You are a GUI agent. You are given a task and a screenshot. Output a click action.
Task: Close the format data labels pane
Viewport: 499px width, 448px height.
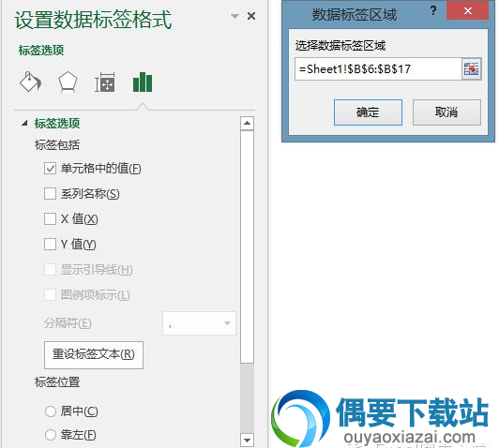[x=251, y=16]
